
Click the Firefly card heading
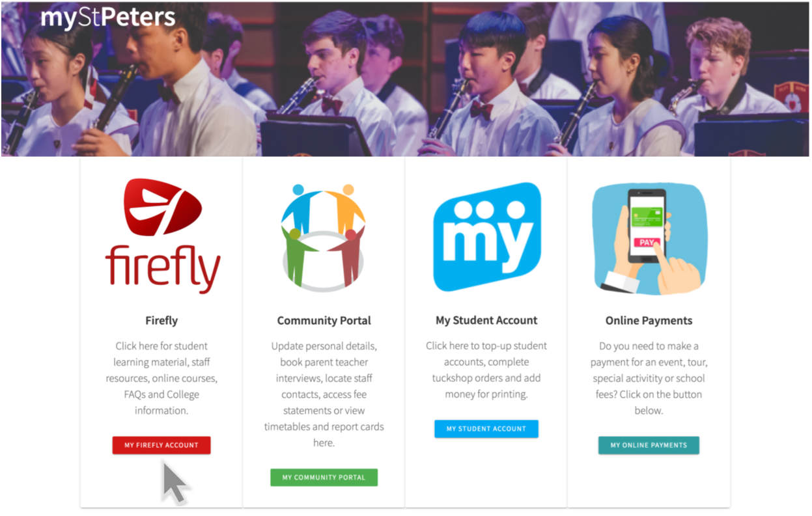tap(161, 320)
